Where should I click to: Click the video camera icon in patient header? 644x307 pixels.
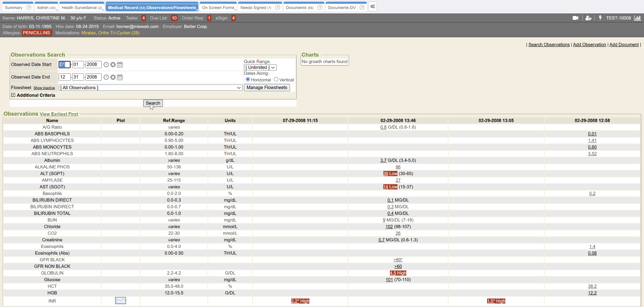[x=575, y=18]
